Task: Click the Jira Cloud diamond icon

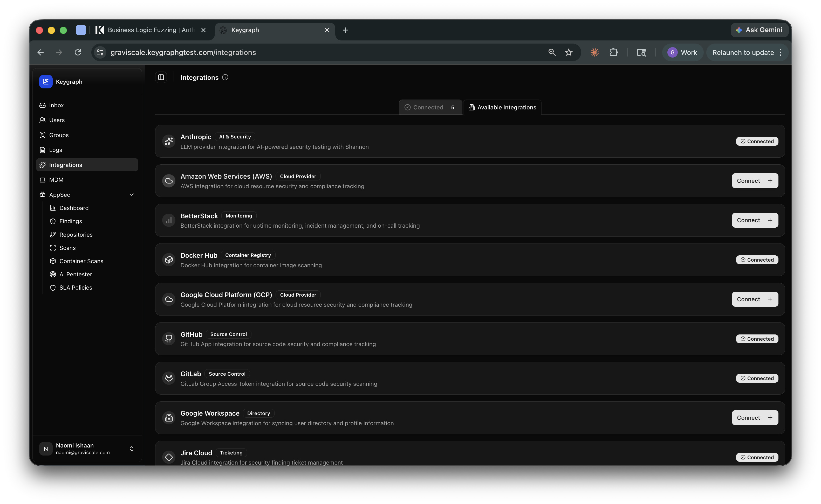Action: tap(169, 457)
